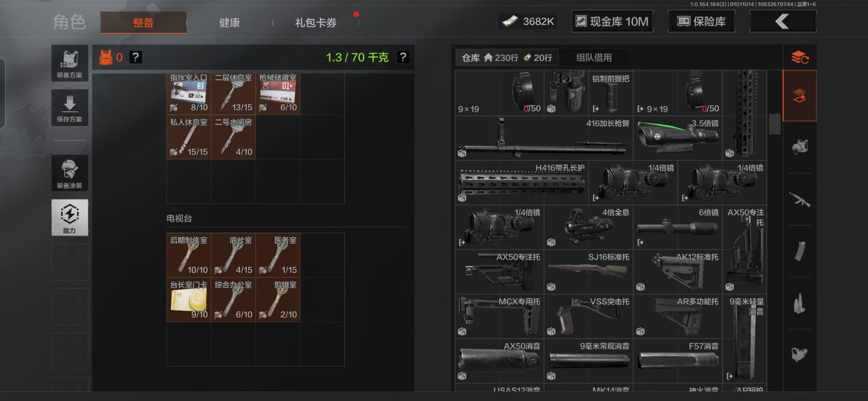The height and width of the screenshot is (401, 868).
Task: Select the all-items category filter
Action: click(799, 96)
